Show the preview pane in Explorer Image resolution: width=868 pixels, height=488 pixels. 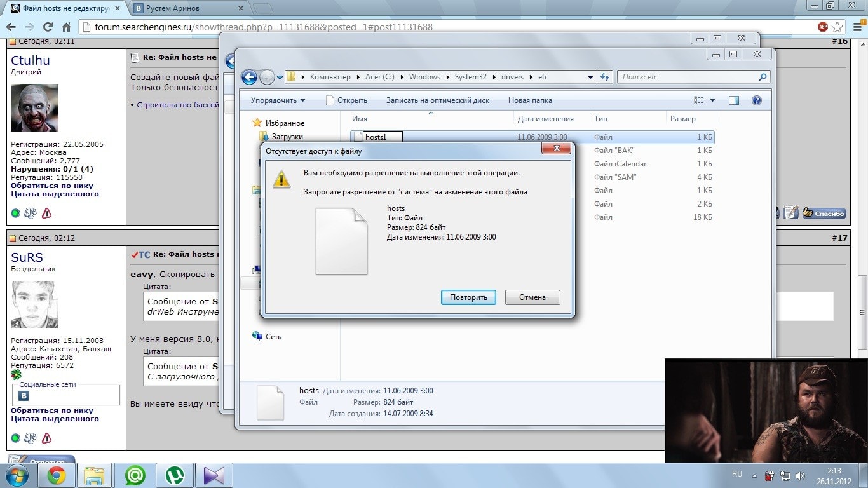tap(734, 100)
